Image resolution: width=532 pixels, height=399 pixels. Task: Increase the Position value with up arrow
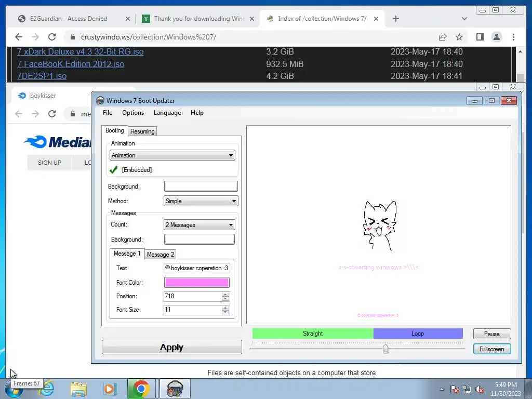pyautogui.click(x=225, y=294)
